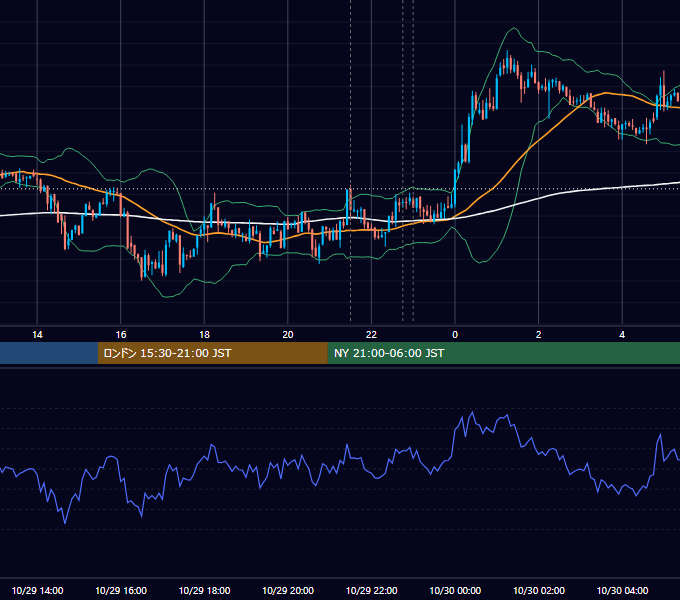
Task: Click the 10/29 18:00 date label
Action: (x=204, y=590)
